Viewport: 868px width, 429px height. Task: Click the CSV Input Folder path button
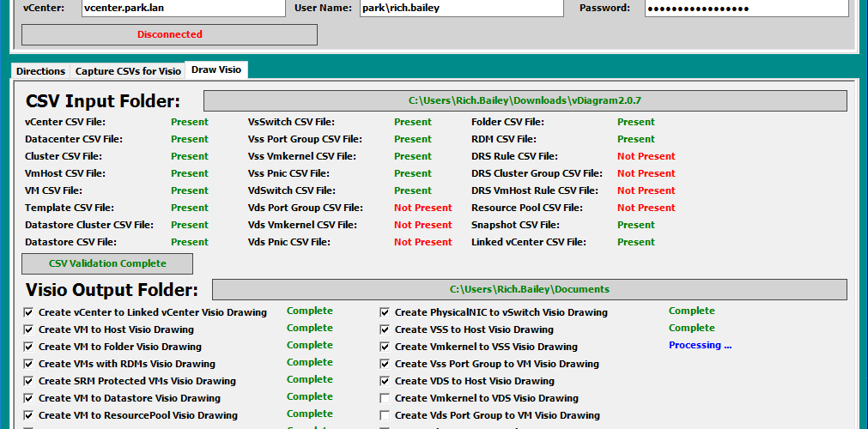[x=525, y=100]
